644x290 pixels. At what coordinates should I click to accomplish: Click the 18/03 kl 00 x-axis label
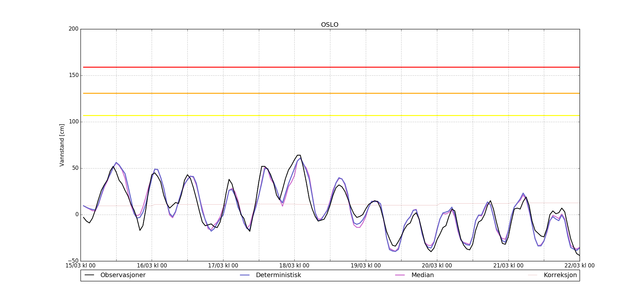[294, 266]
